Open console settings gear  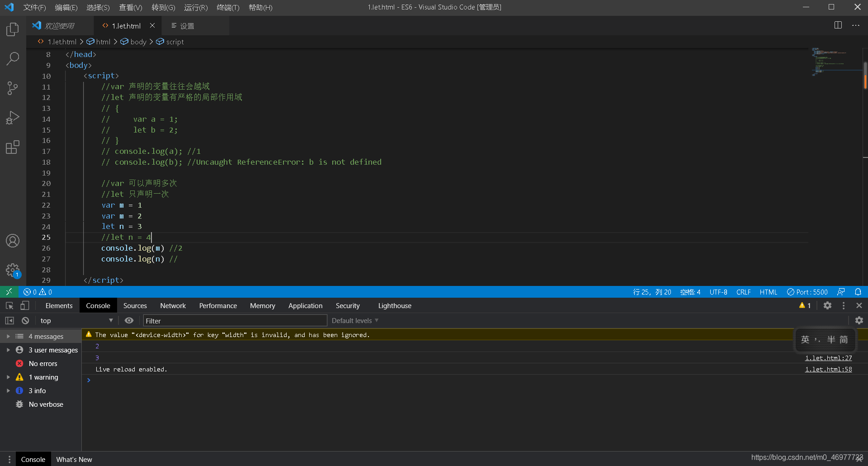[859, 320]
